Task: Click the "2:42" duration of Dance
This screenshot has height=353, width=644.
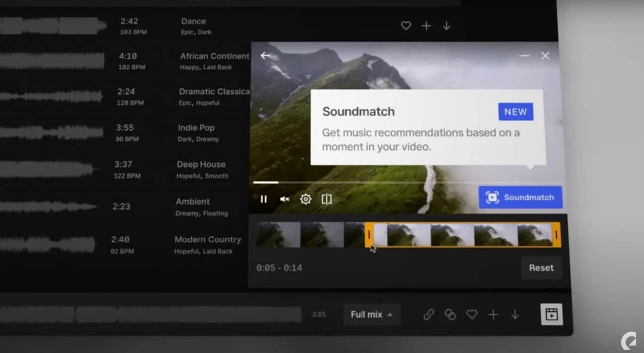Action: click(128, 21)
